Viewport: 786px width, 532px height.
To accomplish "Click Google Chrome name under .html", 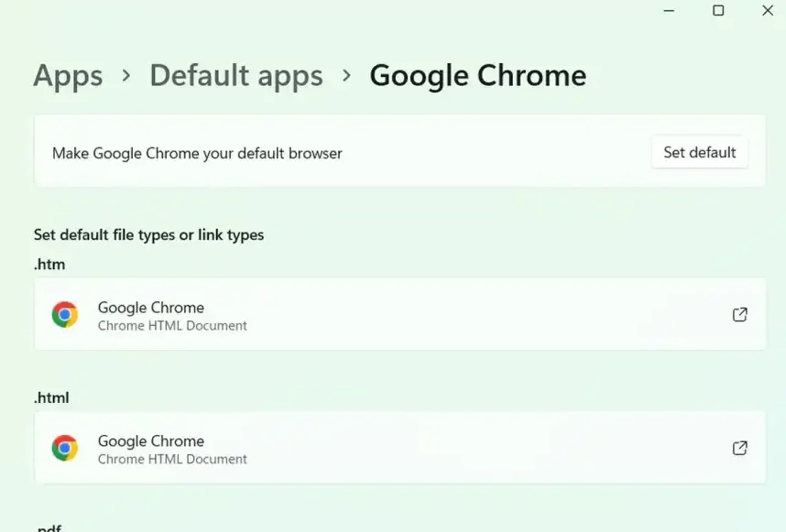I will pyautogui.click(x=151, y=440).
